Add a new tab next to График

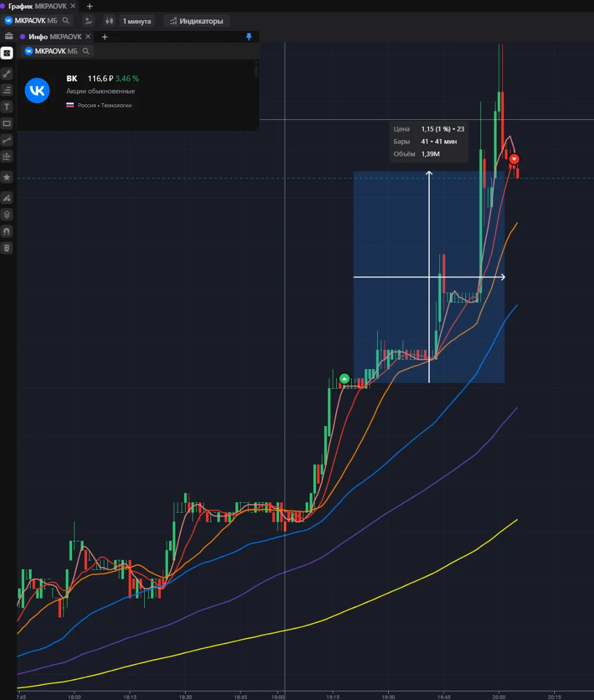click(89, 6)
